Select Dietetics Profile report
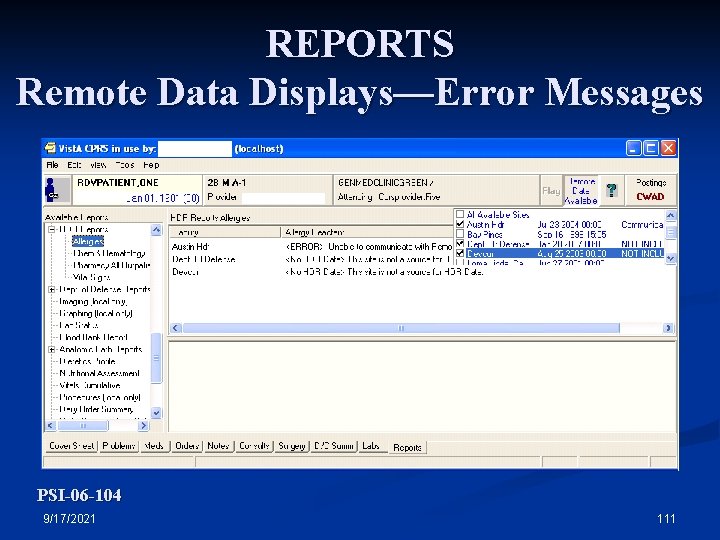Viewport: 720px width, 540px height. pyautogui.click(x=87, y=361)
